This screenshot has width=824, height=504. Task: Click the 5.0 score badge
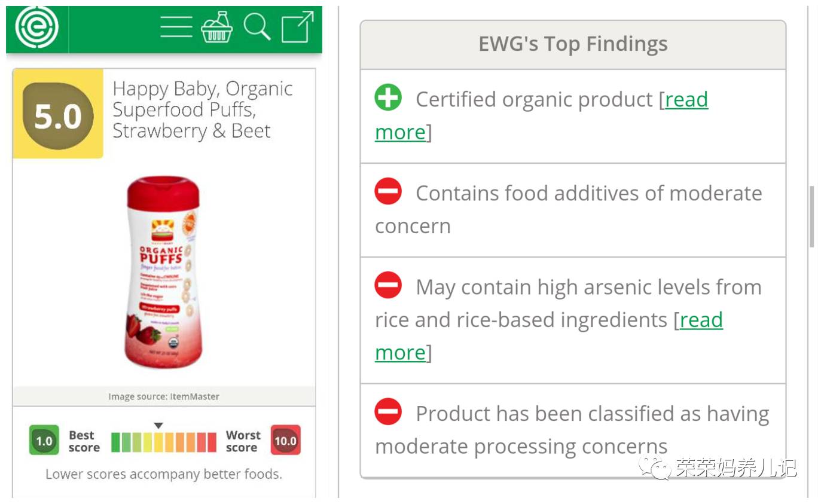pos(58,115)
